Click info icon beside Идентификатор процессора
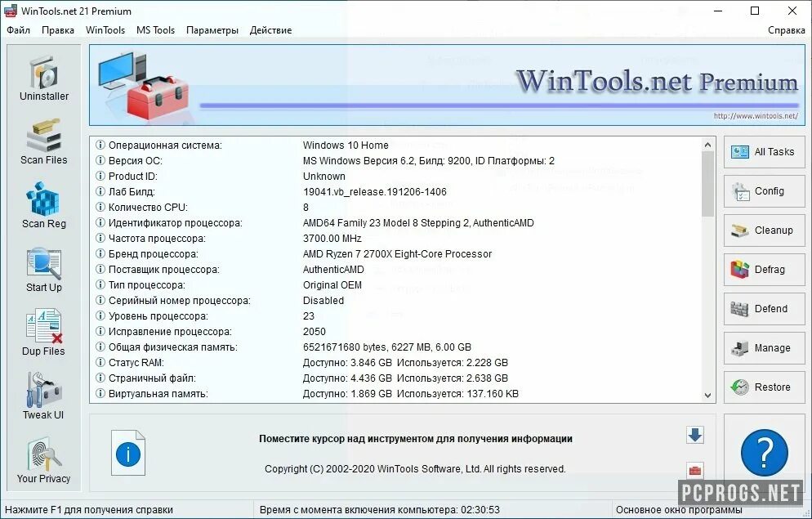Screen dimensions: 812x519 point(100,223)
